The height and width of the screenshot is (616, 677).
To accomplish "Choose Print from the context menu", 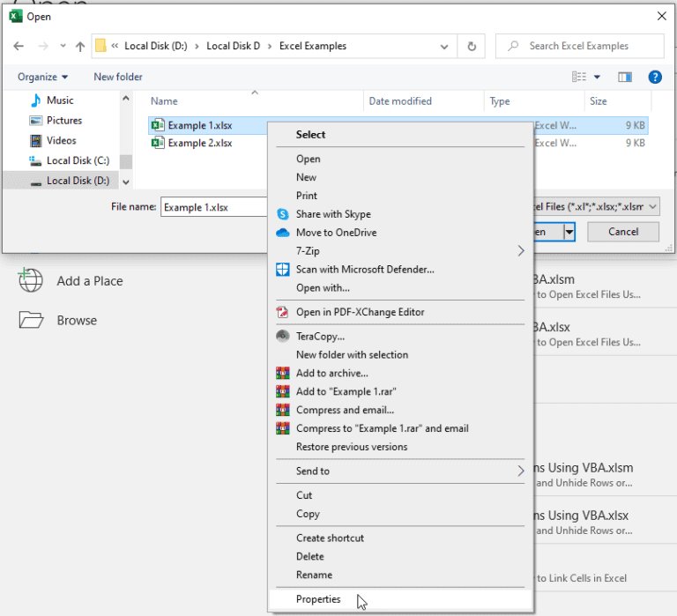I will 307,196.
